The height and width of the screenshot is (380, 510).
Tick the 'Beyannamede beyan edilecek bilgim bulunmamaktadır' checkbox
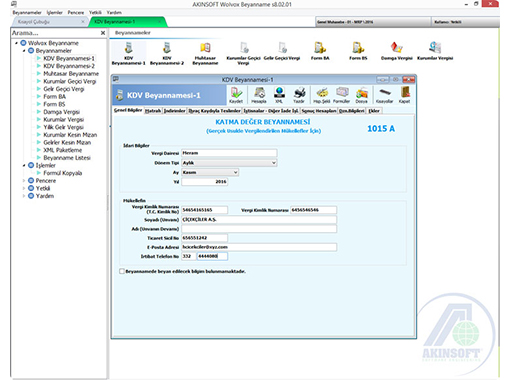(x=122, y=271)
